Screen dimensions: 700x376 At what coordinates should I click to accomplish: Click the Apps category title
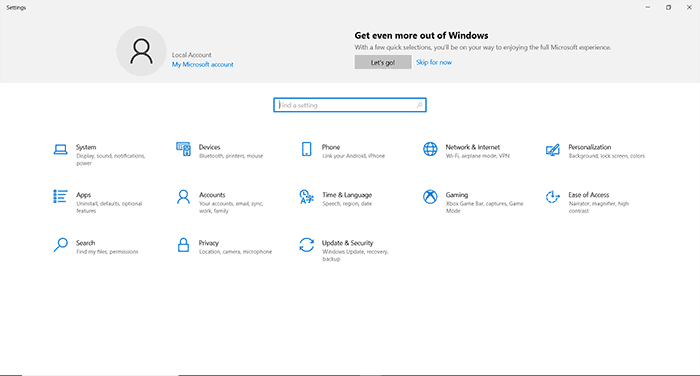pyautogui.click(x=83, y=195)
